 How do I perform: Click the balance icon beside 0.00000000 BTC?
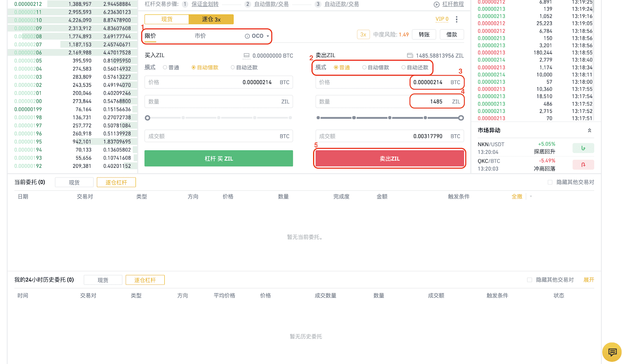click(x=246, y=55)
